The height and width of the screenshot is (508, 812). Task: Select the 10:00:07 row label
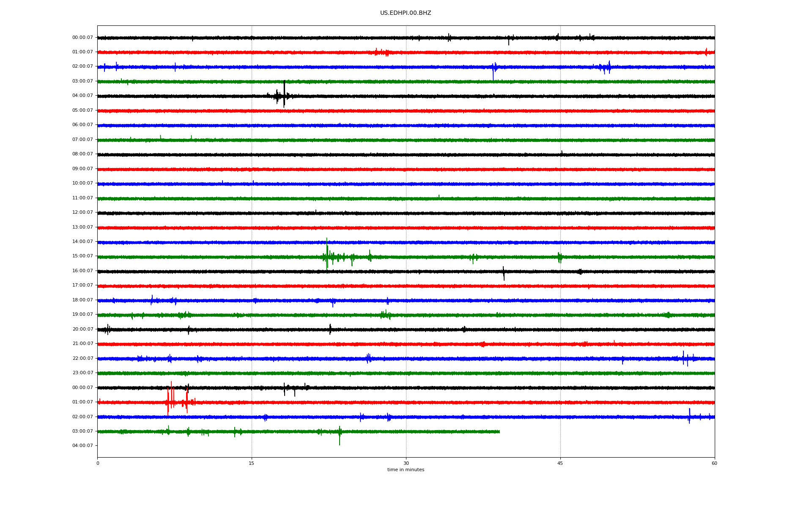click(82, 183)
